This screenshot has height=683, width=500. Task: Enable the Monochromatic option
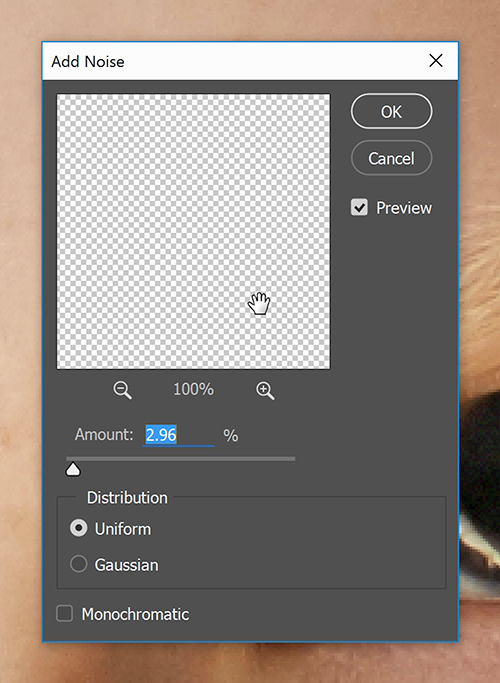(x=64, y=614)
